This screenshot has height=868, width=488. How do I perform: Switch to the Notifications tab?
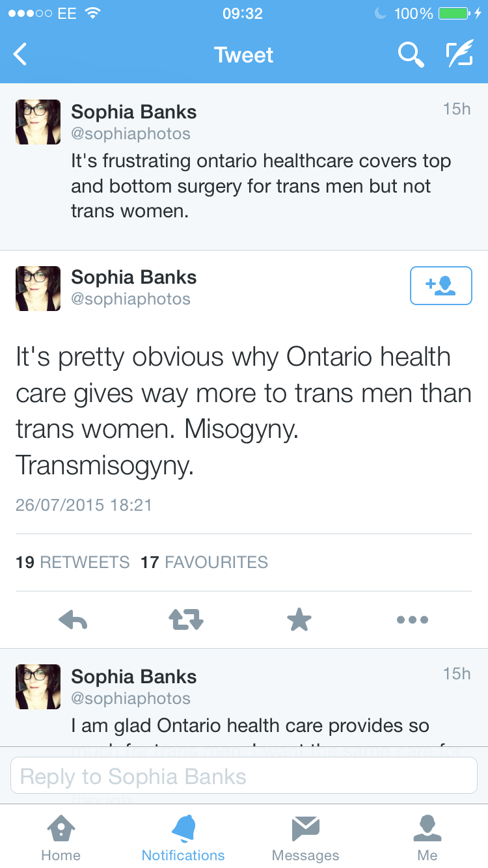(x=183, y=838)
